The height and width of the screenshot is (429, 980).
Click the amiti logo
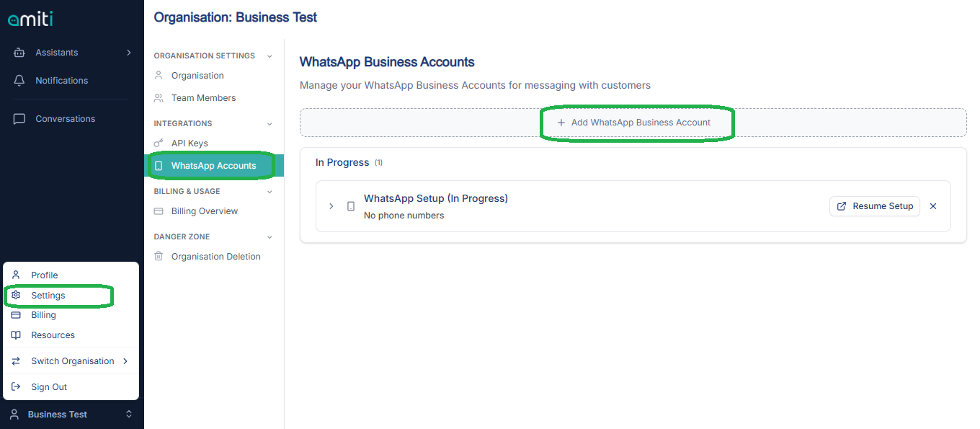(x=30, y=19)
